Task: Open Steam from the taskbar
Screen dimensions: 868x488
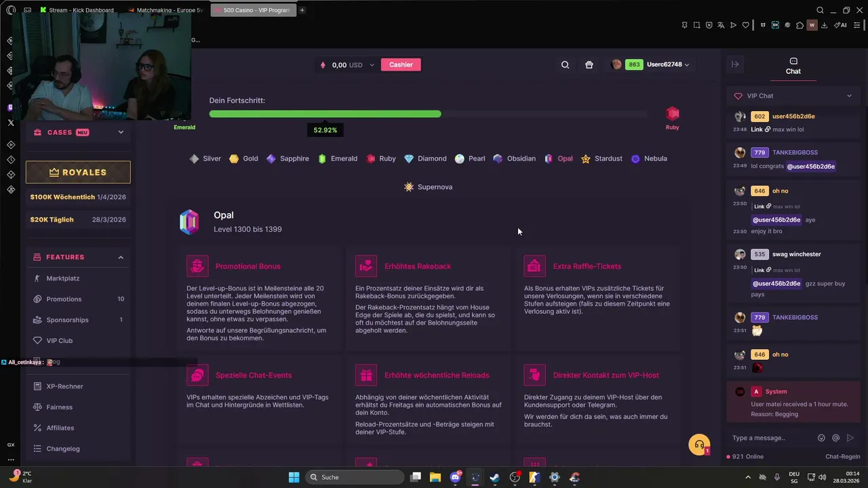Action: tap(495, 477)
